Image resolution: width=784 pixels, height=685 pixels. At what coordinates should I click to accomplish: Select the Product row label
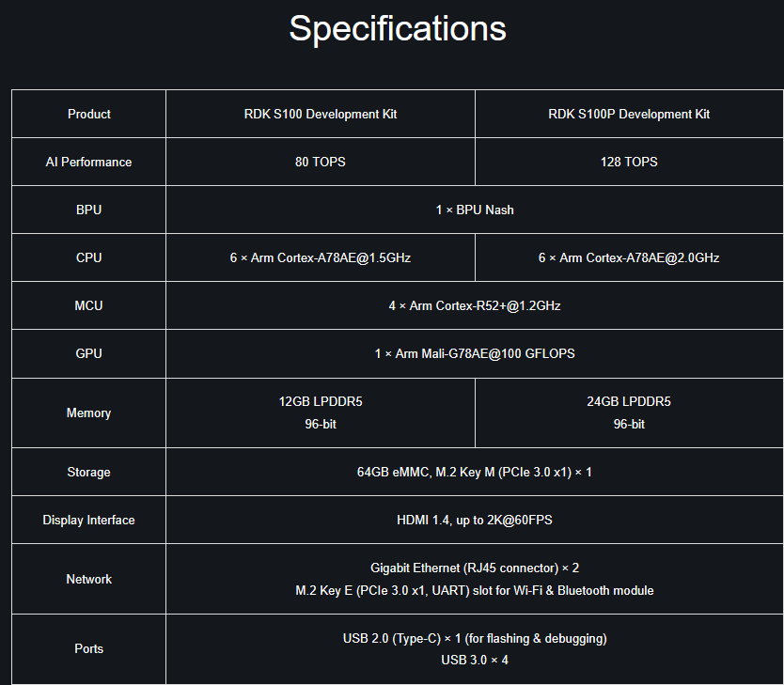coord(89,114)
